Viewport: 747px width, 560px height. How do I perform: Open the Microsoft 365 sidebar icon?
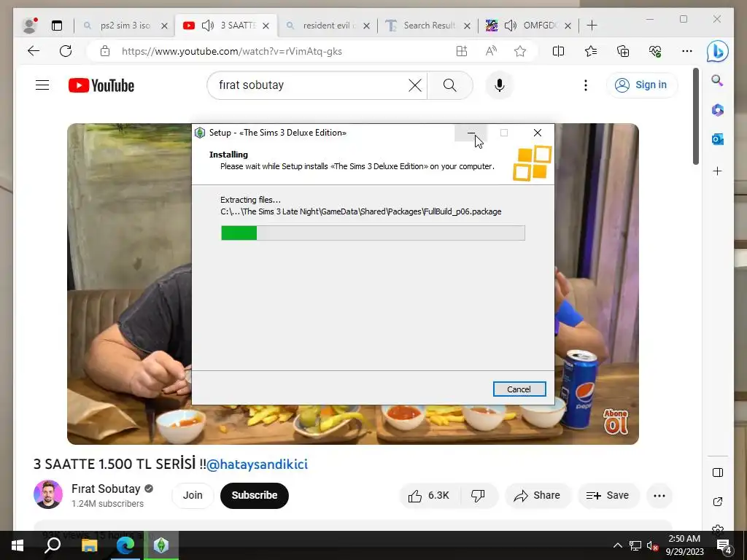click(718, 110)
